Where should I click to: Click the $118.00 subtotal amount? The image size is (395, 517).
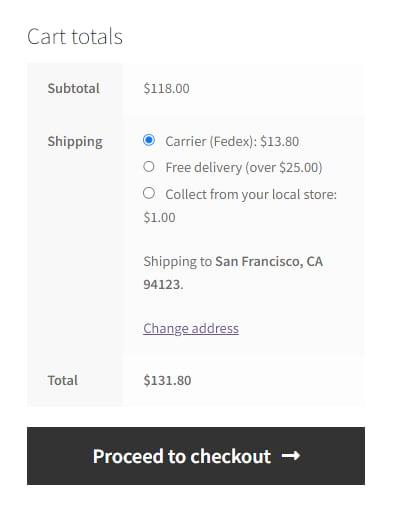[166, 89]
